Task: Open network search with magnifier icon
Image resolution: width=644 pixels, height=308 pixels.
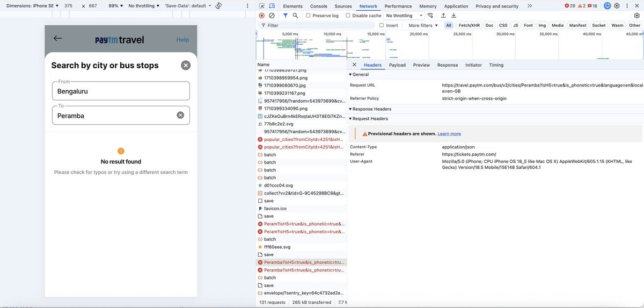Action: pyautogui.click(x=295, y=16)
